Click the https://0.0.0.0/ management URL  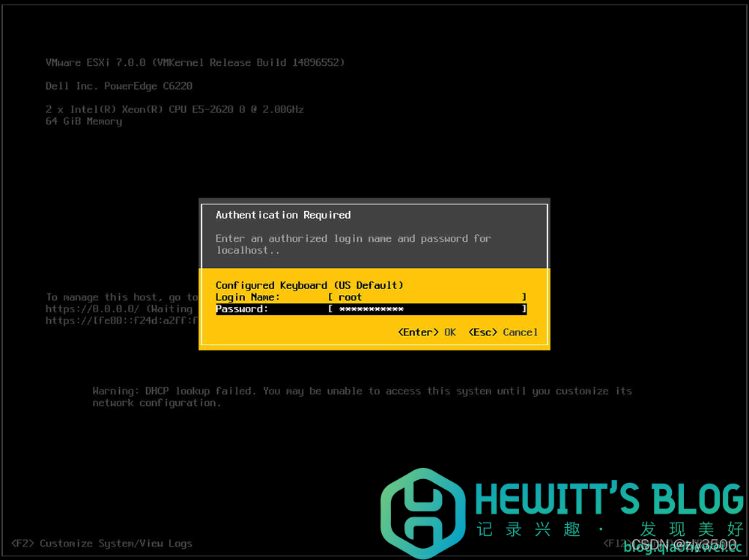point(92,309)
